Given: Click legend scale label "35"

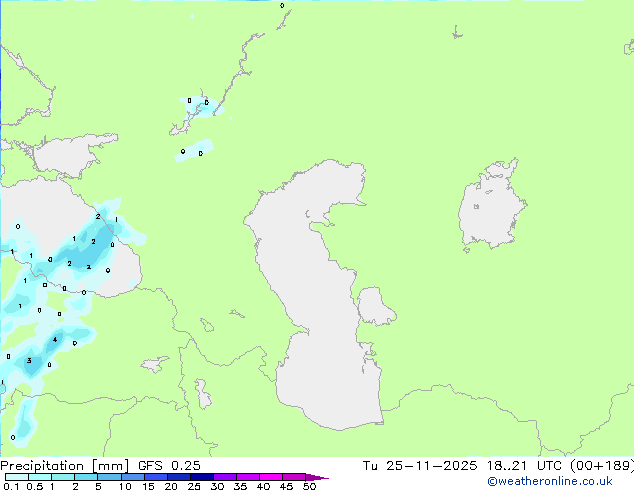Looking at the screenshot, I should [240, 486].
